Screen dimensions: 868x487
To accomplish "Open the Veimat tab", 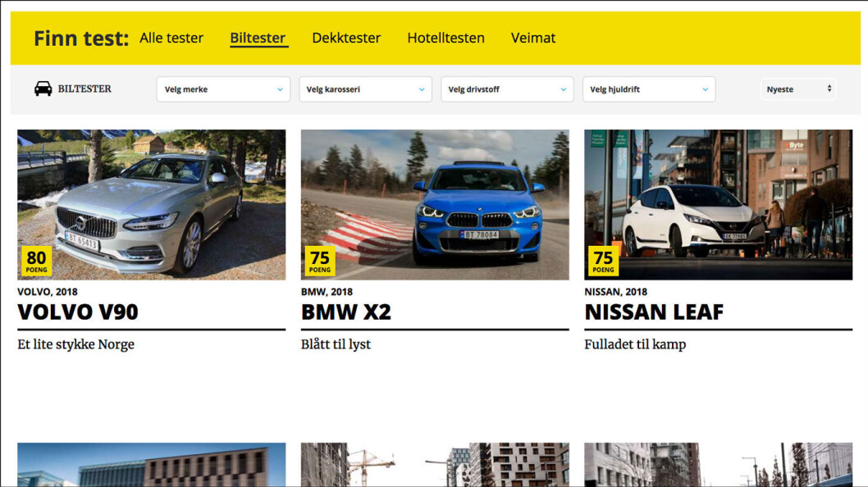I will (533, 38).
